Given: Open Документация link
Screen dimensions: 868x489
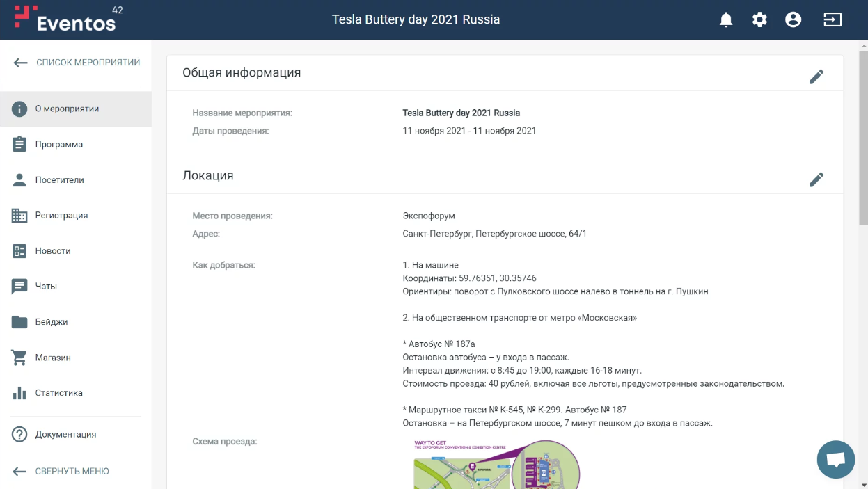Looking at the screenshot, I should click(76, 434).
